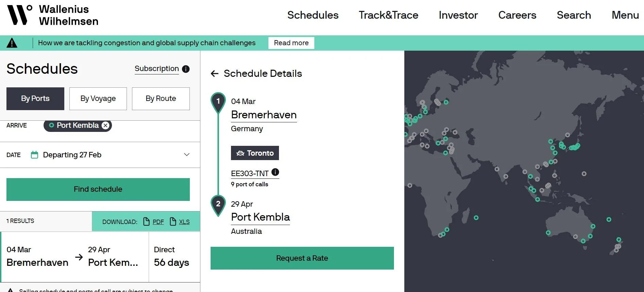Click the Request a Rate button

[x=302, y=258]
